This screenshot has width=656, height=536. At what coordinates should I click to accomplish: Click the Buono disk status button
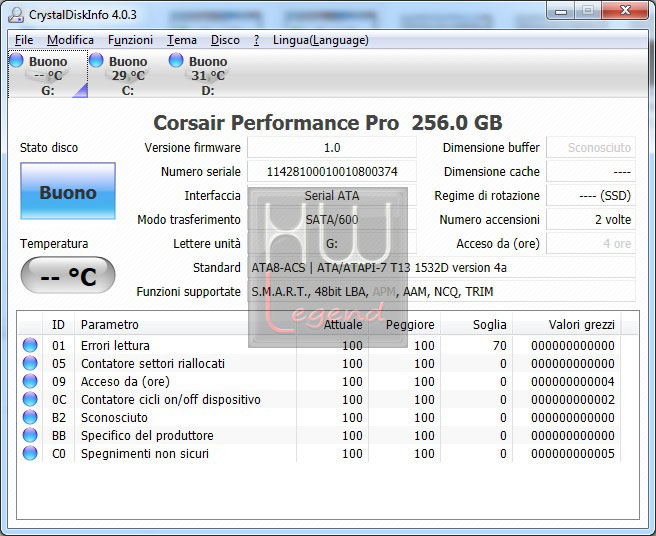coord(68,191)
